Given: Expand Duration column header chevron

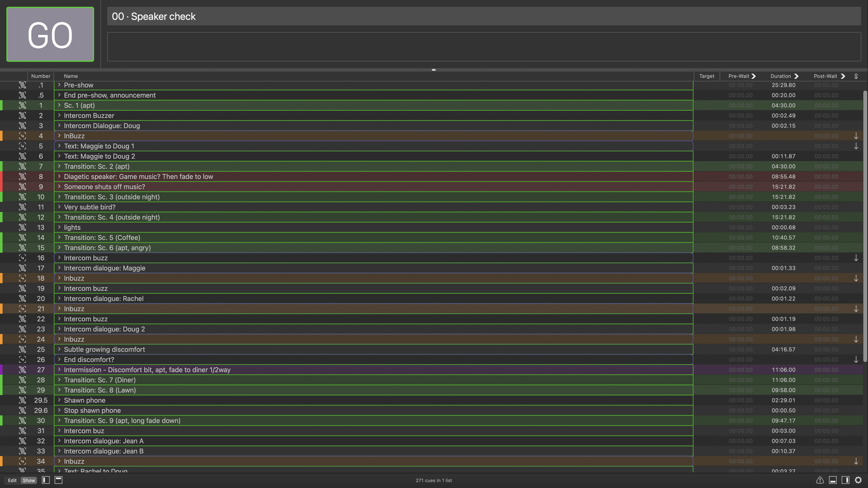Looking at the screenshot, I should [x=796, y=76].
